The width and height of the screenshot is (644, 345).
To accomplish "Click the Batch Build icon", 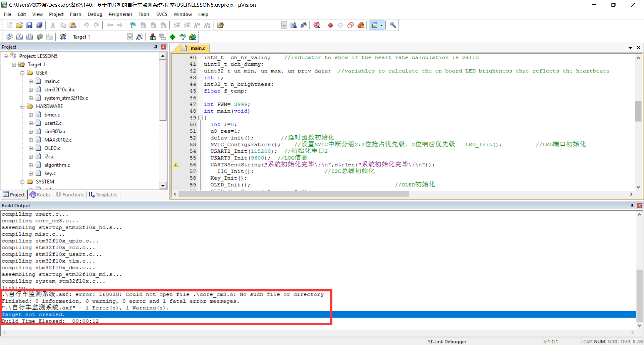I will [x=40, y=37].
